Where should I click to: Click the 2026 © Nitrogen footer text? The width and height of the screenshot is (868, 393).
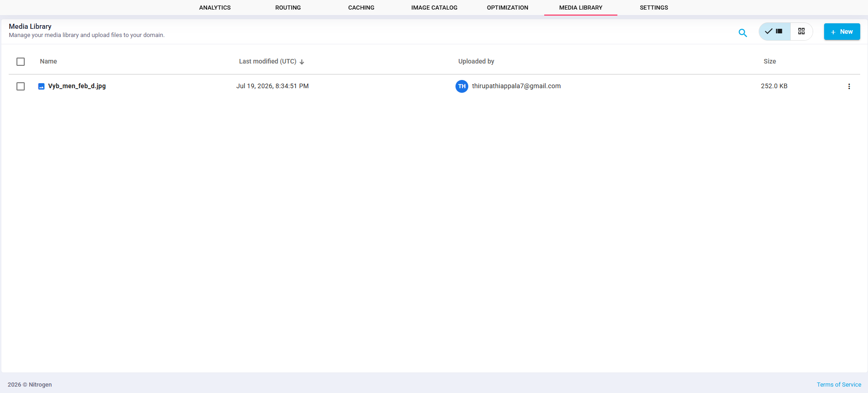30,385
